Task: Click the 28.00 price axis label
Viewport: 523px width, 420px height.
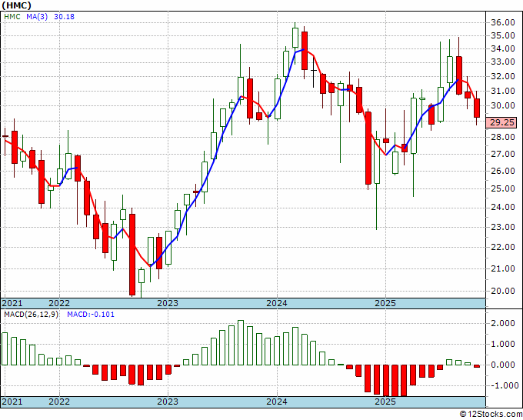Action: pyautogui.click(x=503, y=137)
